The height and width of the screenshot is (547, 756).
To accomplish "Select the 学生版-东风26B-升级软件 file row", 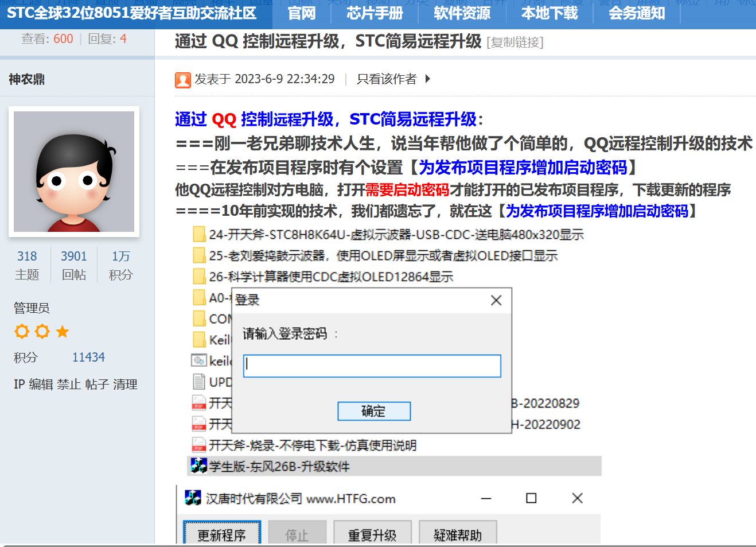I will coord(395,466).
